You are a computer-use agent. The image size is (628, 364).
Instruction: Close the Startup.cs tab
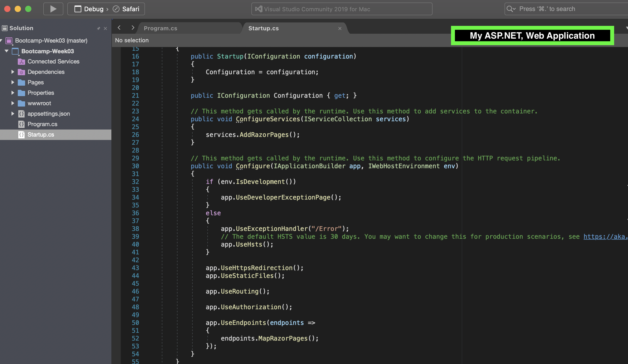pyautogui.click(x=340, y=28)
